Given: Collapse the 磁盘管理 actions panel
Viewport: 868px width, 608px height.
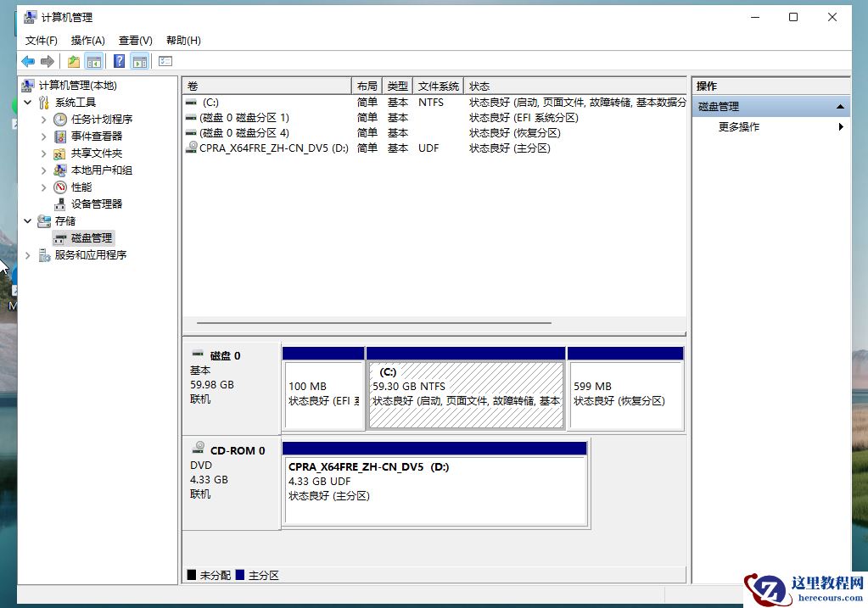Looking at the screenshot, I should (838, 106).
